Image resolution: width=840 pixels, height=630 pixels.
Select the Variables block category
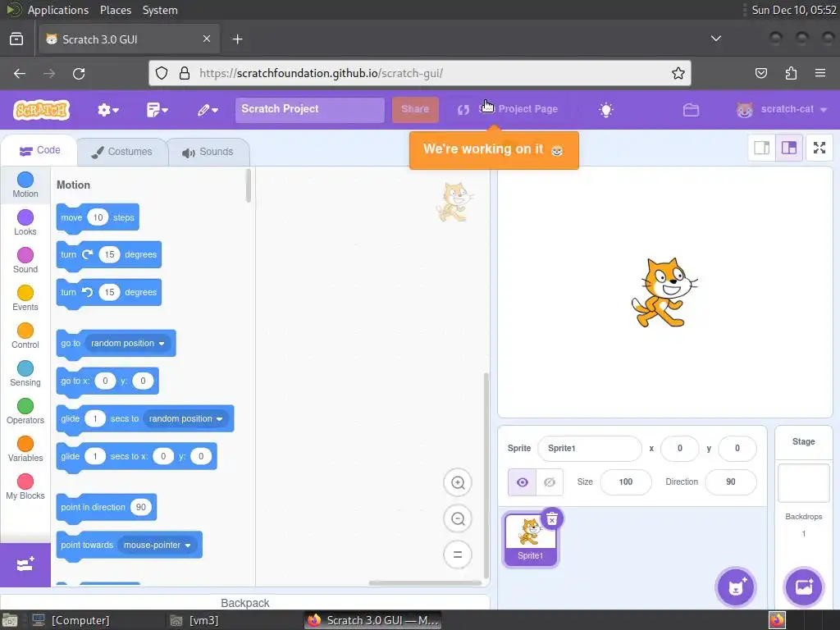pyautogui.click(x=25, y=450)
